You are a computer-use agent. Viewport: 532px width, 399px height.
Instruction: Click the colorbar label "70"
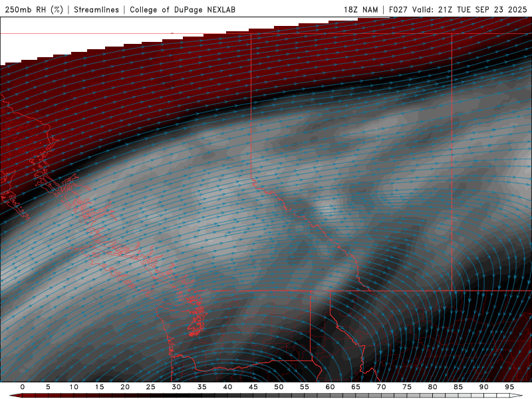click(381, 387)
